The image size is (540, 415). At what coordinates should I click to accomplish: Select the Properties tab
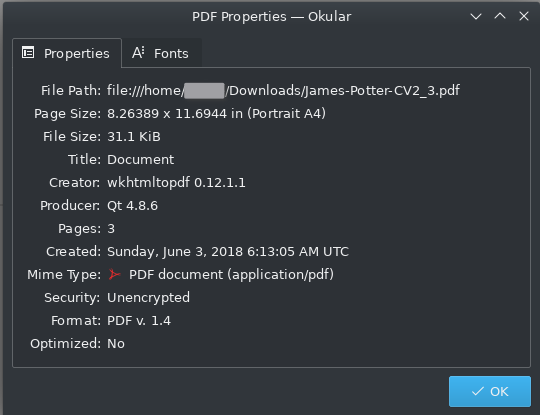67,53
